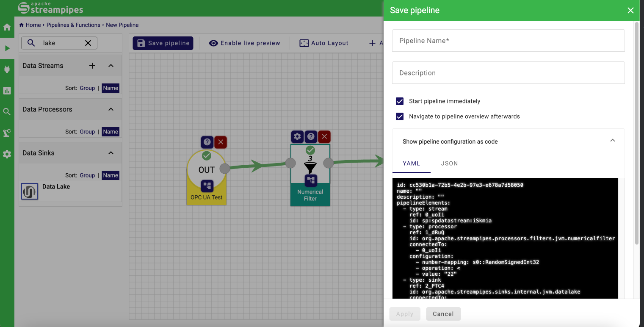Switch to the JSON tab
644x327 pixels.
(x=449, y=163)
